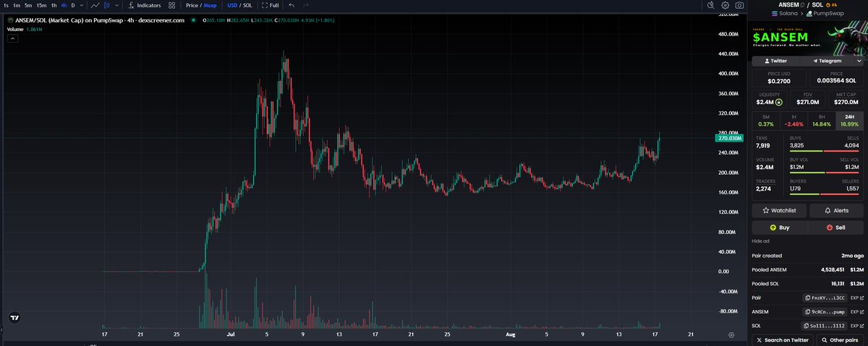Click the PRICE USD $0.2700 box

click(779, 78)
